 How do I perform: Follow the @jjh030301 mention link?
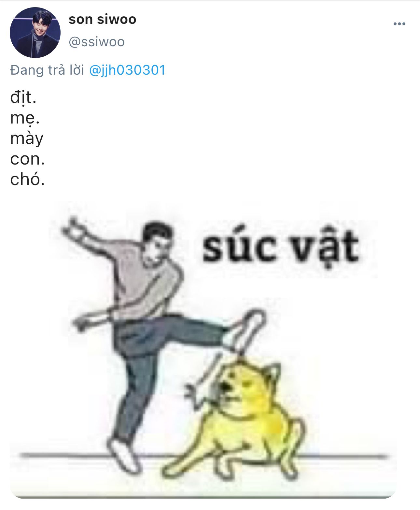click(127, 70)
